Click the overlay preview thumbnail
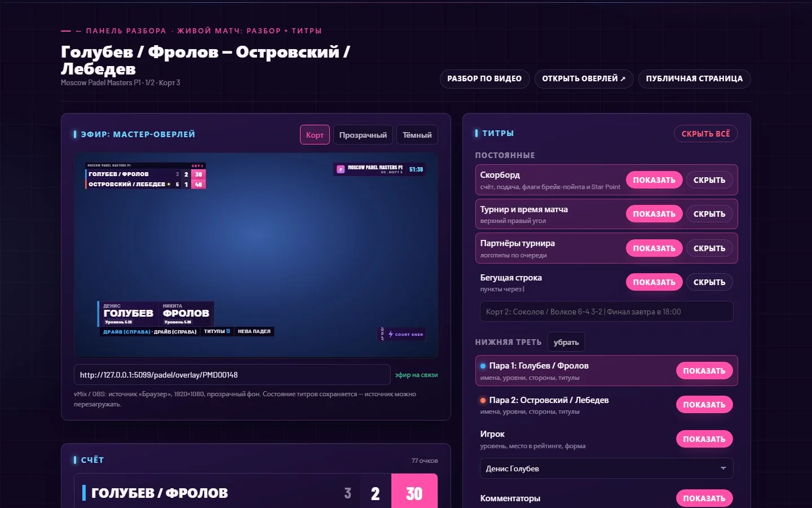Image resolution: width=812 pixels, height=508 pixels. tap(256, 255)
